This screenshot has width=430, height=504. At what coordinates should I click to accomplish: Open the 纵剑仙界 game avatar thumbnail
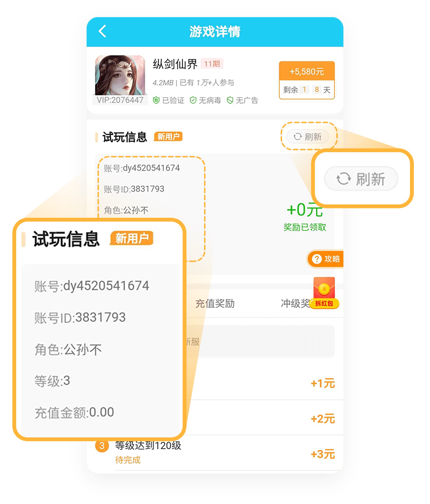click(120, 75)
